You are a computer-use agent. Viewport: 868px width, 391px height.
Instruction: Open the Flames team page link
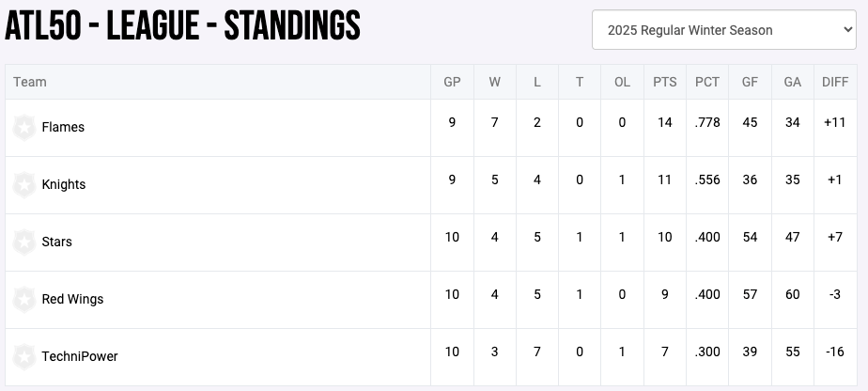(63, 128)
